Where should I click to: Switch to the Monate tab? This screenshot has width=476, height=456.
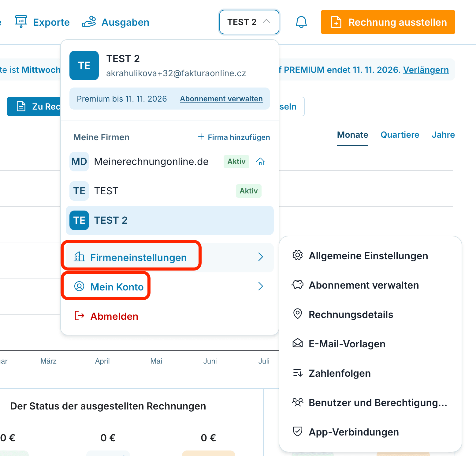[x=352, y=135]
